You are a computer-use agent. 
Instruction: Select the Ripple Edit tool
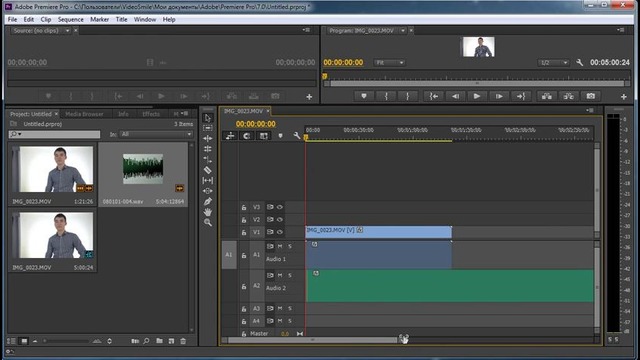(x=208, y=138)
